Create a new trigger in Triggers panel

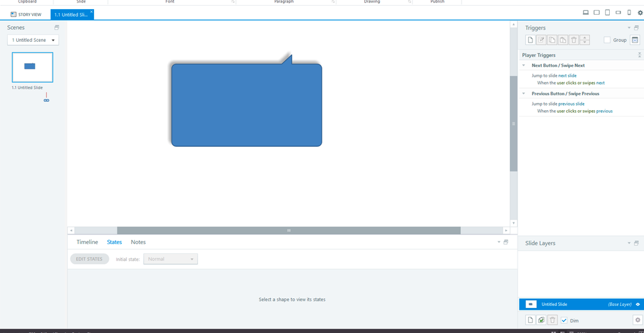[531, 40]
